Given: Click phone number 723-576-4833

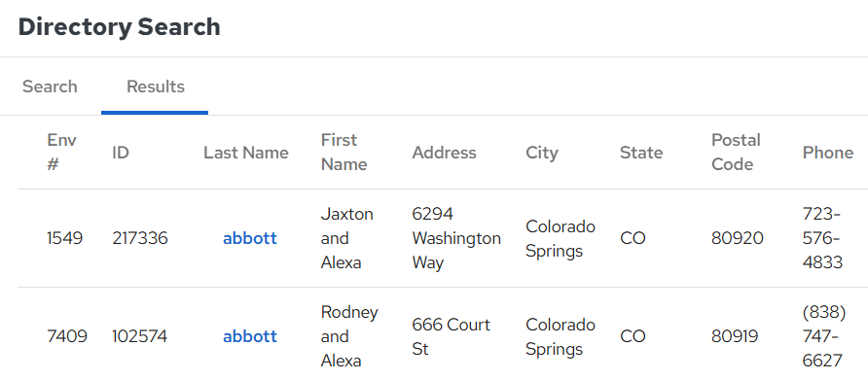Looking at the screenshot, I should coord(822,238).
